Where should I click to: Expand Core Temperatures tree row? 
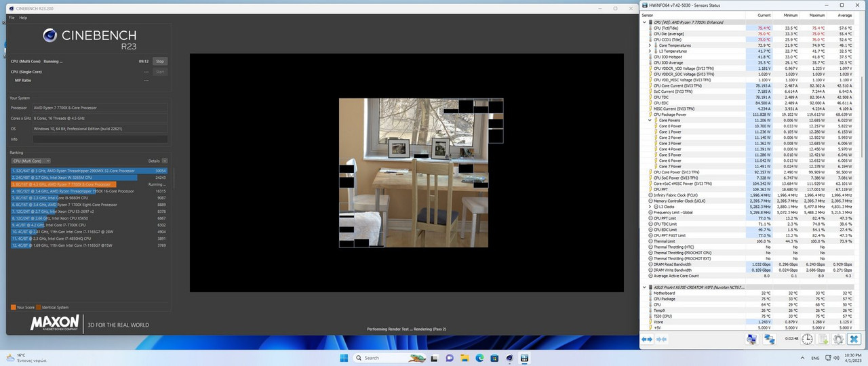click(650, 45)
